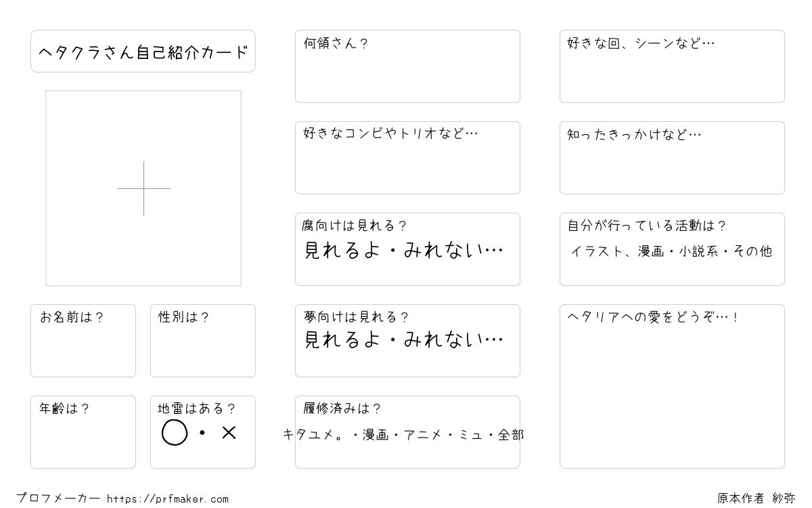
Task: Click the 知ったきっかけなど box
Action: [x=672, y=158]
